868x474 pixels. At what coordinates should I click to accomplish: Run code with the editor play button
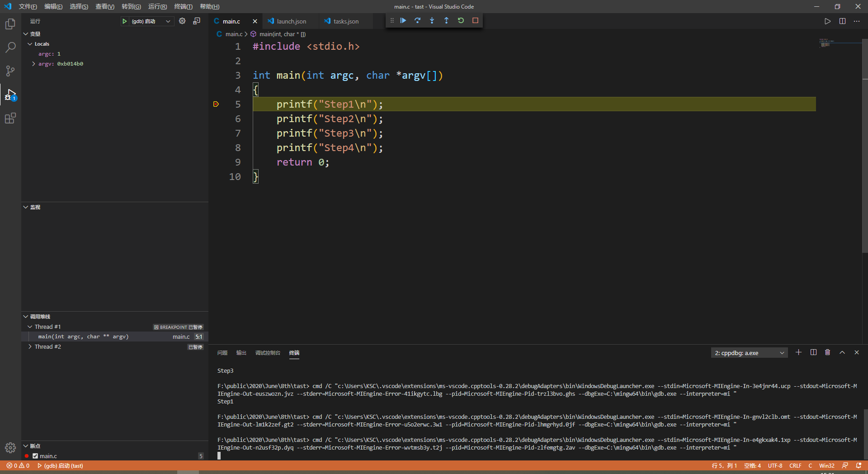(x=827, y=21)
